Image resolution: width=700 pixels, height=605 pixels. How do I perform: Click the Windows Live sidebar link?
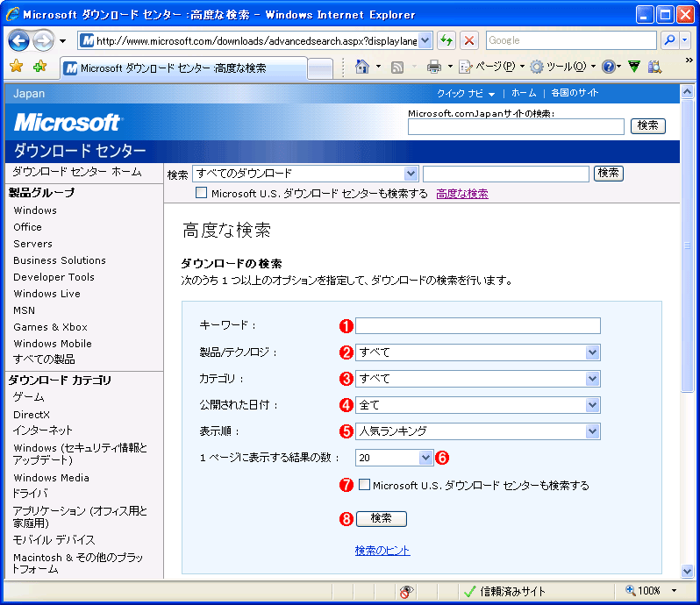point(46,294)
